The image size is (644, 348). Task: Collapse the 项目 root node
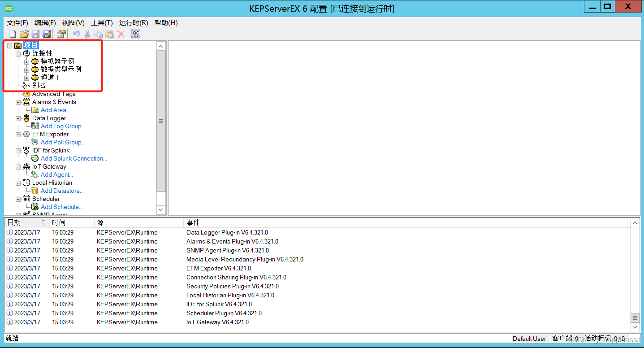[x=9, y=45]
